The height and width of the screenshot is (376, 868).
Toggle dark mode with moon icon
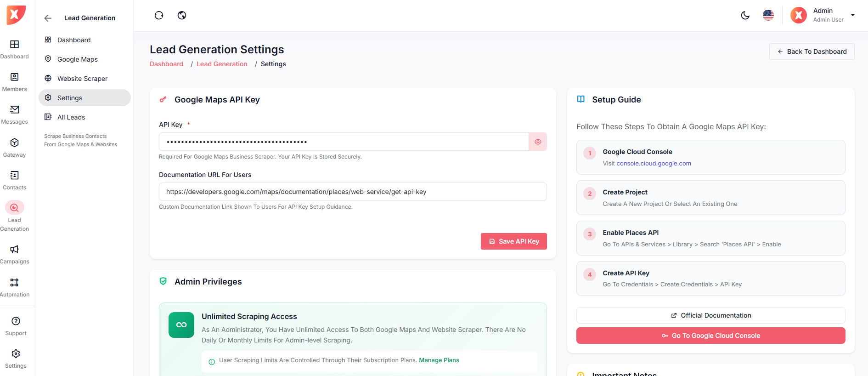(745, 15)
